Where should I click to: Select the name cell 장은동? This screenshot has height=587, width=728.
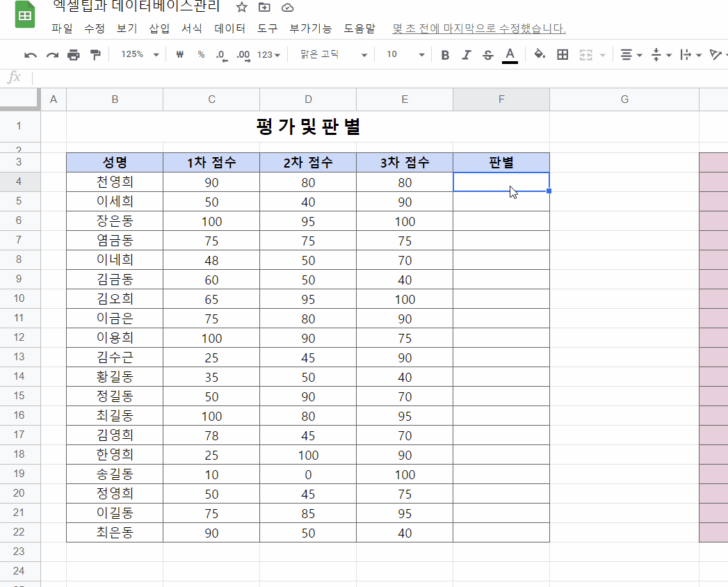(115, 221)
